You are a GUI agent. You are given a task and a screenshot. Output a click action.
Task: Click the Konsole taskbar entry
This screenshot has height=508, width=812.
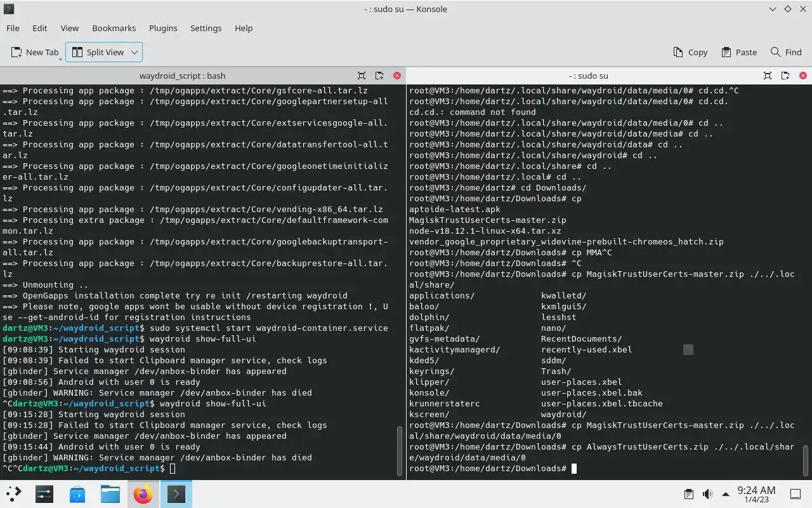pyautogui.click(x=176, y=493)
